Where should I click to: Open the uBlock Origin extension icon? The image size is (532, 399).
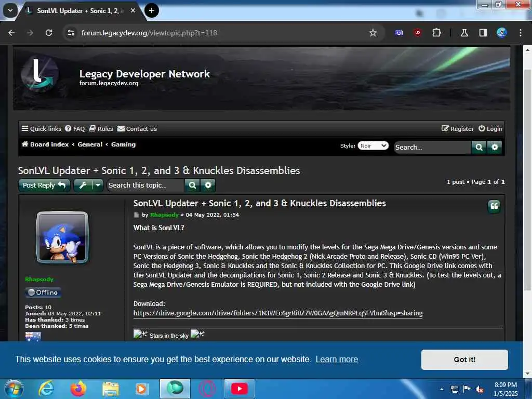click(417, 33)
